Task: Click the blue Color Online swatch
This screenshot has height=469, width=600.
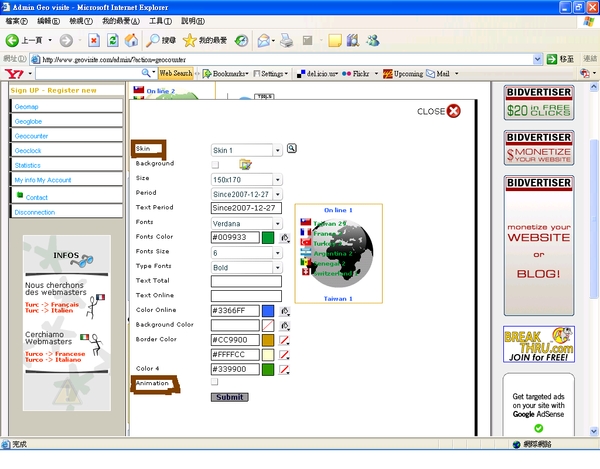Action: pos(267,311)
